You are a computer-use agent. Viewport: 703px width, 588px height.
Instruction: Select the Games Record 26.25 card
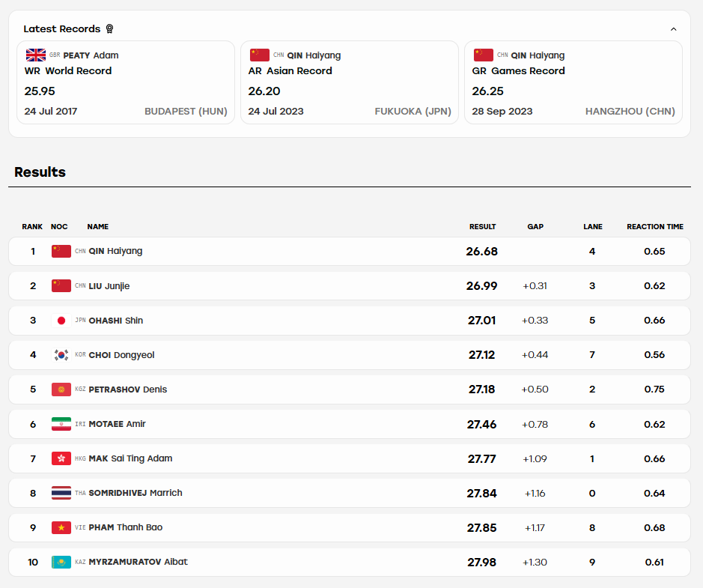(x=573, y=82)
